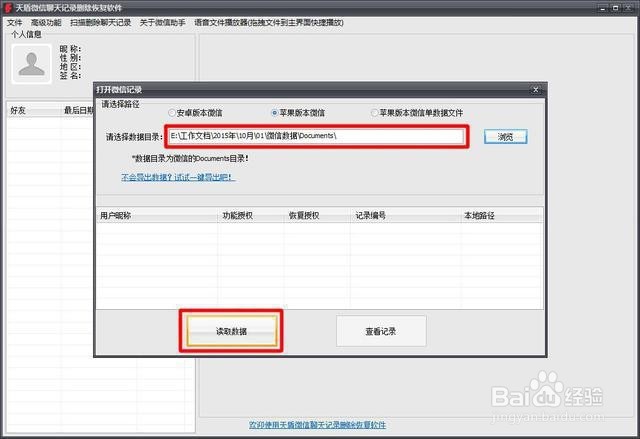640x439 pixels.
Task: Click the 查看记录 button
Action: (x=381, y=331)
